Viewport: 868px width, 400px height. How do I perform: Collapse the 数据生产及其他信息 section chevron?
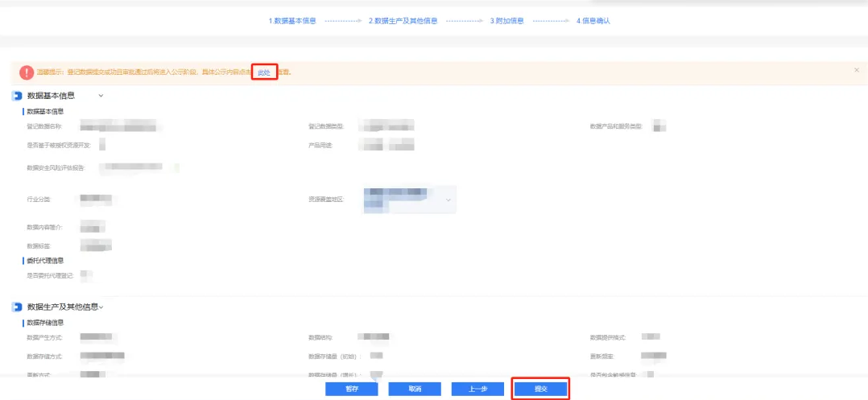tap(101, 307)
